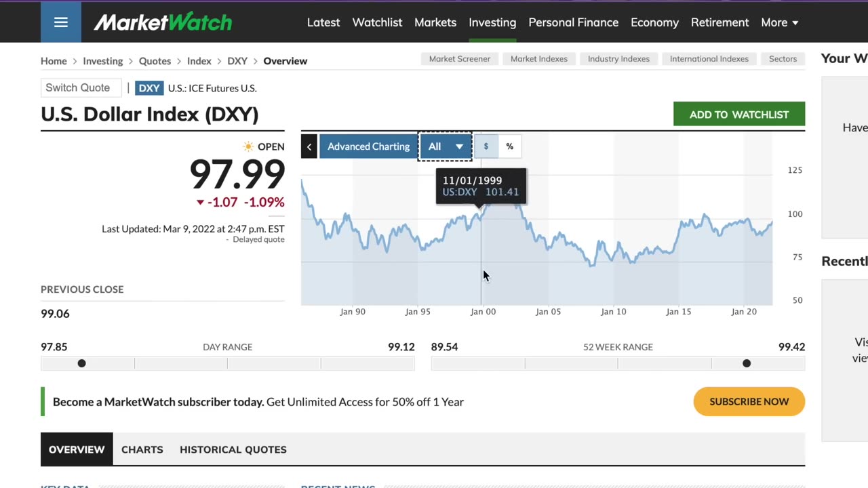Click the red down-triangle change indicator

[200, 202]
